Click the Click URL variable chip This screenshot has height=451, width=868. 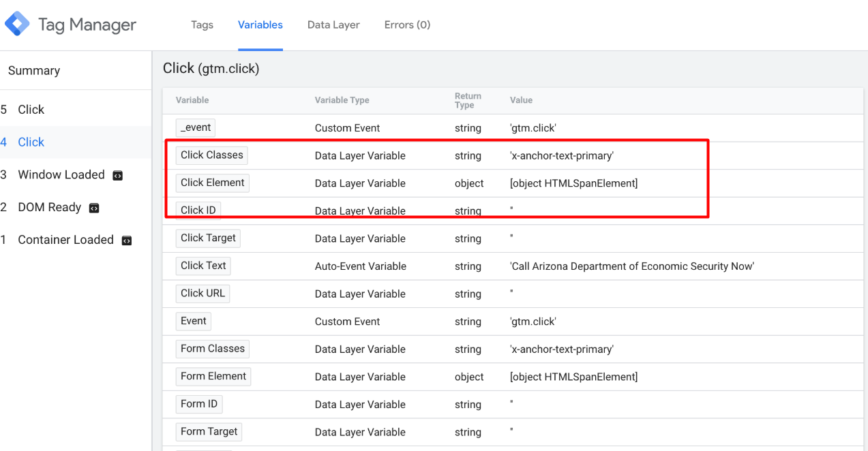point(203,294)
